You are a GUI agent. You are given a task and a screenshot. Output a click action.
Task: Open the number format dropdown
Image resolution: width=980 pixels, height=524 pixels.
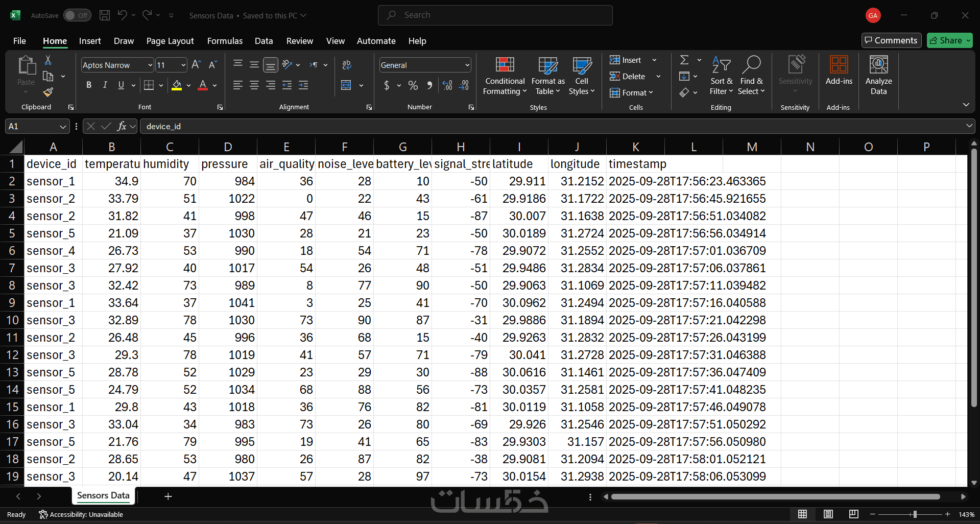click(467, 65)
